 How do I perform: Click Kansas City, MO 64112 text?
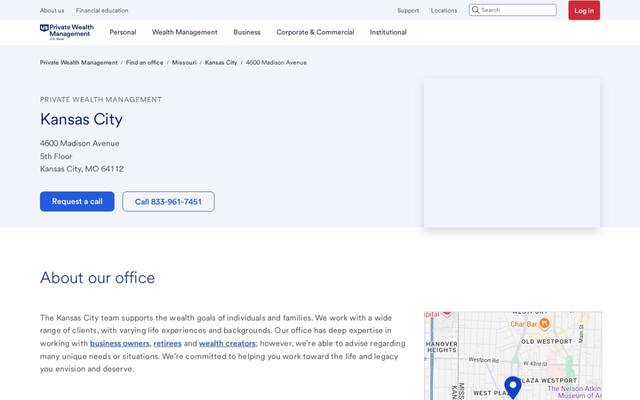82,169
